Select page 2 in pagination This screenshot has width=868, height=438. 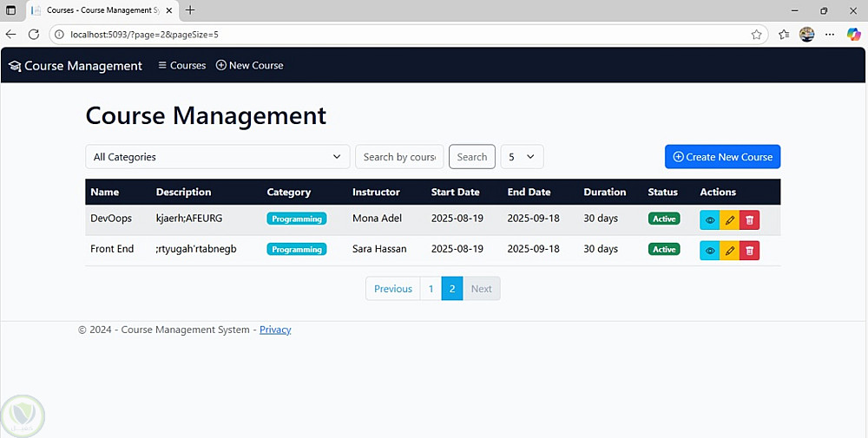coord(452,289)
